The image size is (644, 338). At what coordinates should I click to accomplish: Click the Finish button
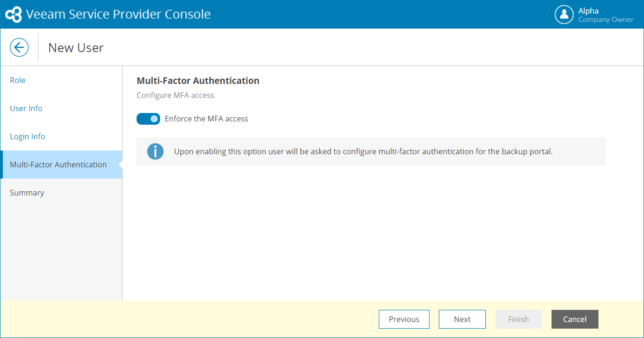(518, 319)
